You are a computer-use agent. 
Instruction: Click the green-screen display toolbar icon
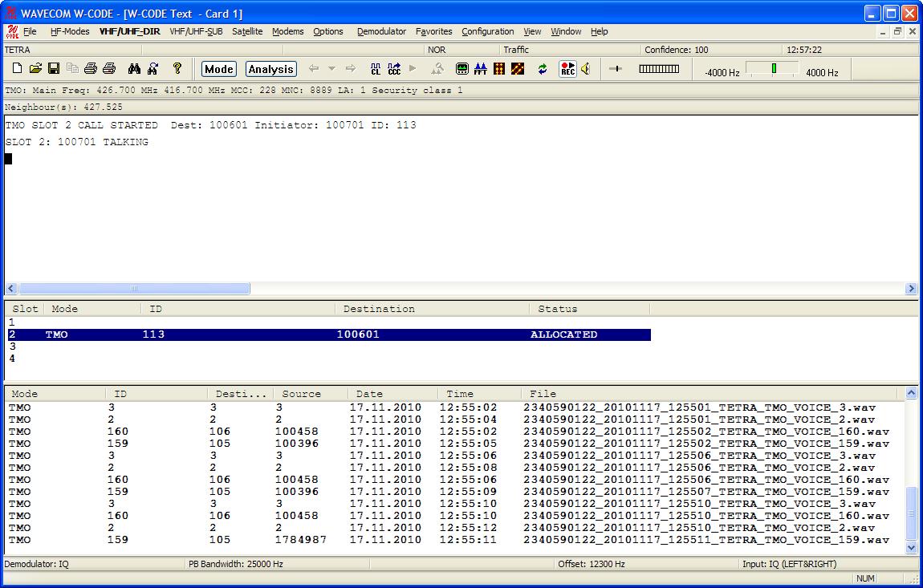[462, 69]
